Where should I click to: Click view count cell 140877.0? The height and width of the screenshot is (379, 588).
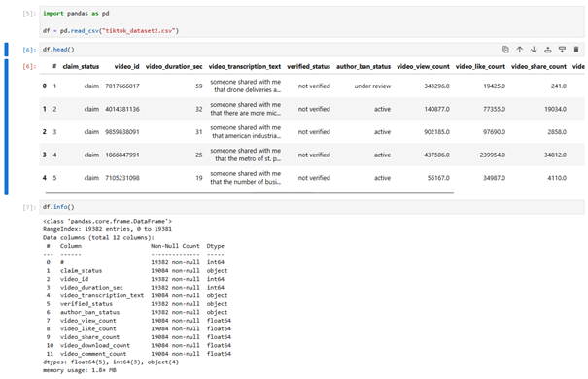click(437, 109)
